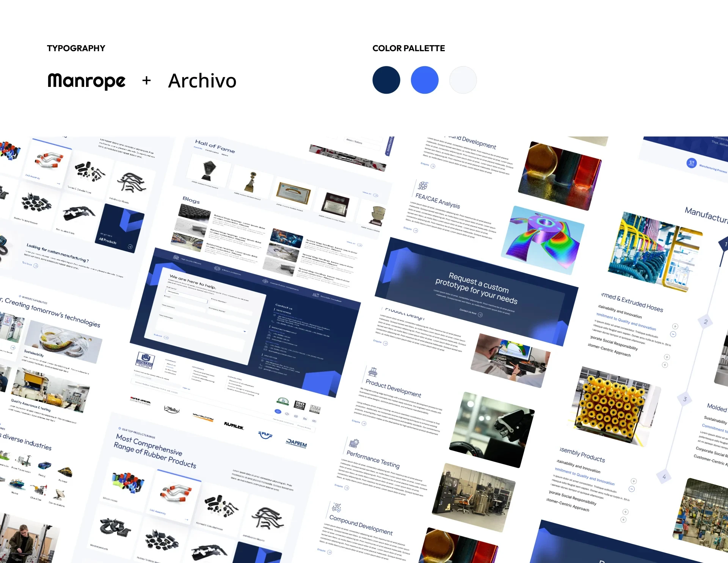Click the ISO 9001 certification badge

click(x=300, y=405)
